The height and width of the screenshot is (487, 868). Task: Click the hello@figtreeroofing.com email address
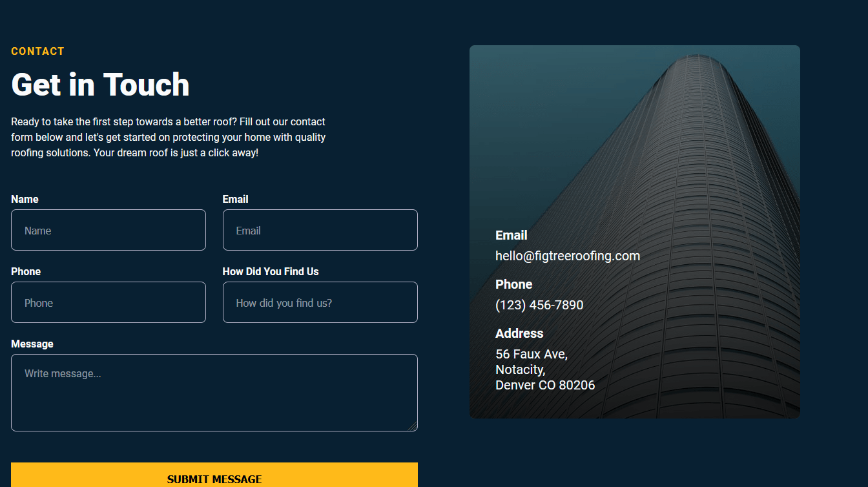tap(568, 256)
